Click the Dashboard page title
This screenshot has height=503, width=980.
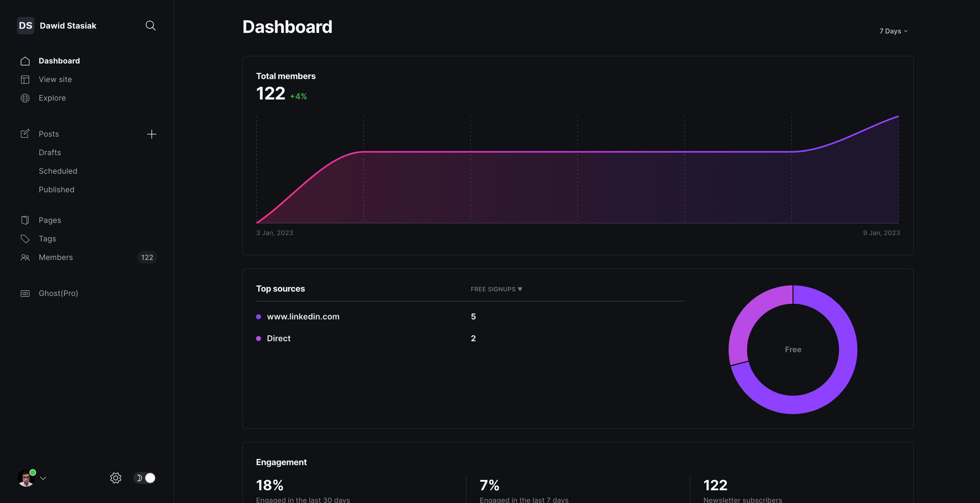287,27
